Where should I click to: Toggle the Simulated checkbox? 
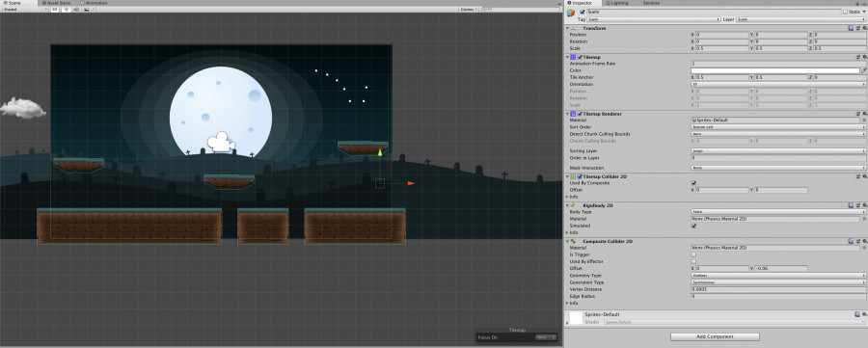(694, 226)
